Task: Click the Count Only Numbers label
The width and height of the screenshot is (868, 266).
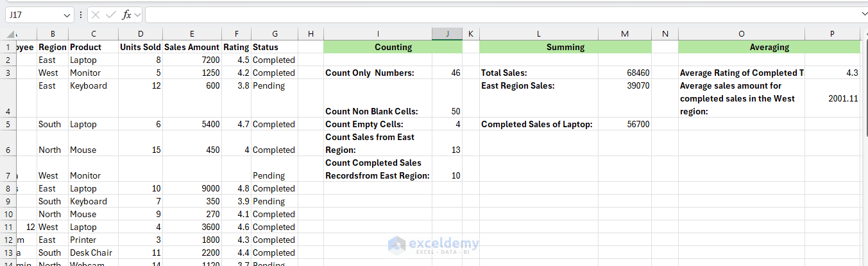Action: click(x=370, y=73)
